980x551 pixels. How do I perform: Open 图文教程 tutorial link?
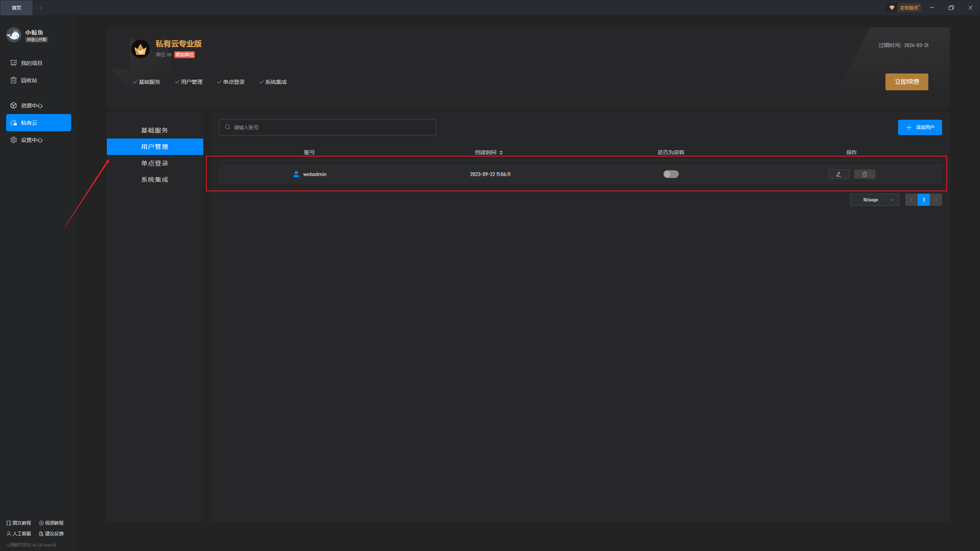coord(19,523)
